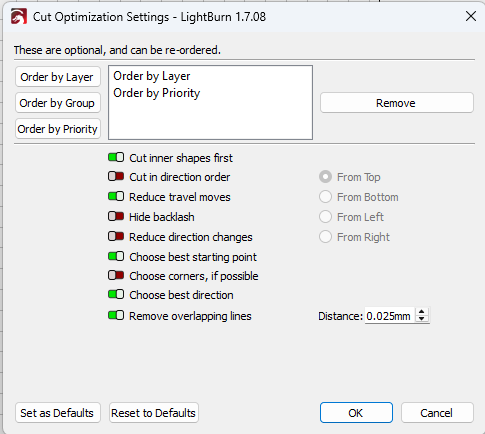Disable Reduce travel moves toggle
This screenshot has width=485, height=434.
[116, 196]
